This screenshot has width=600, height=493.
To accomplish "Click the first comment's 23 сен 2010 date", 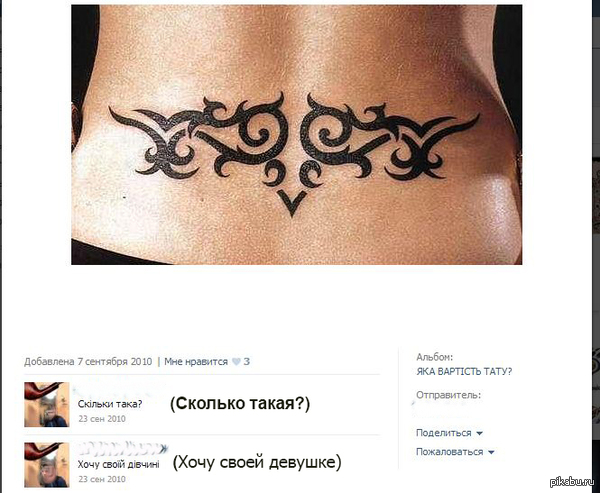I will point(102,419).
